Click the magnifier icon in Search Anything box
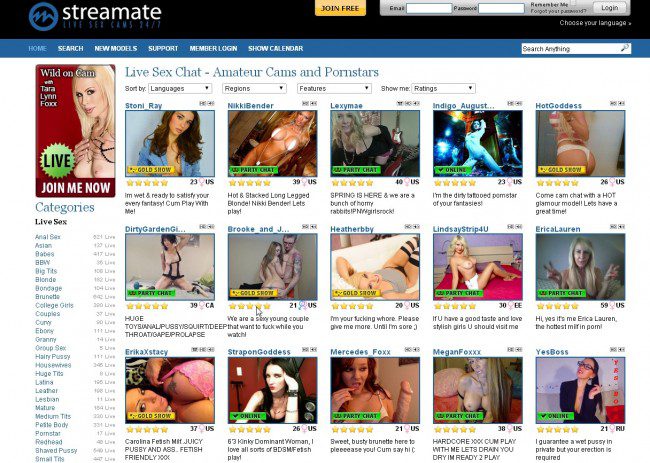The height and width of the screenshot is (463, 650). click(625, 48)
